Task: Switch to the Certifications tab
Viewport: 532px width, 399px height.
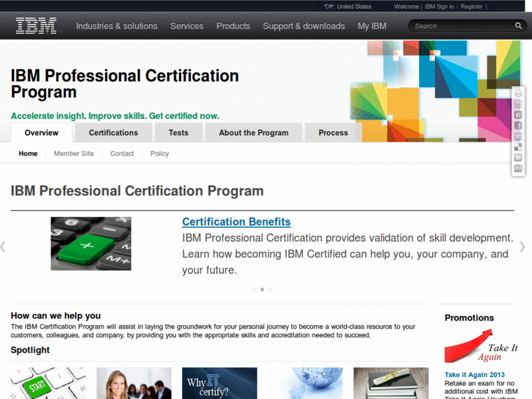Action: (113, 132)
